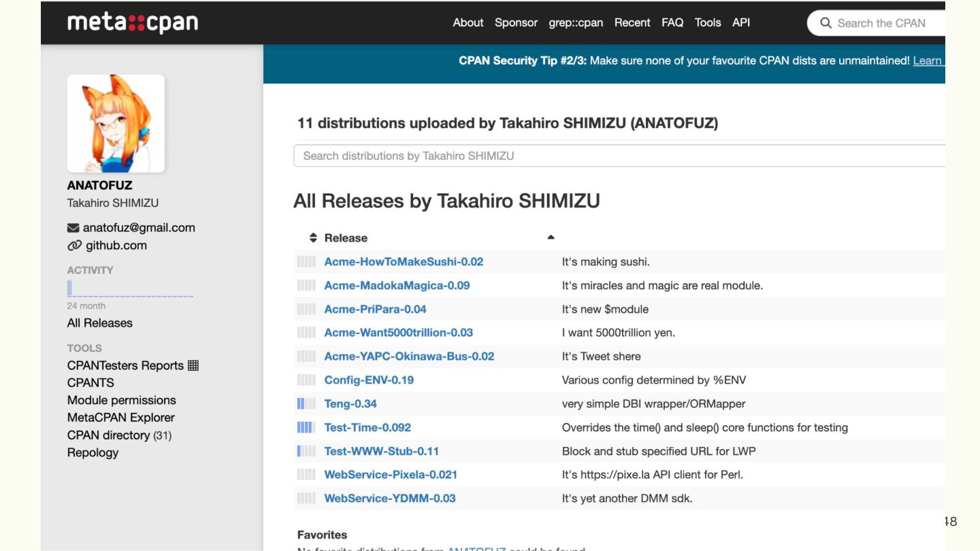980x551 pixels.
Task: Click the ascending sort triangle in the header
Action: point(551,237)
